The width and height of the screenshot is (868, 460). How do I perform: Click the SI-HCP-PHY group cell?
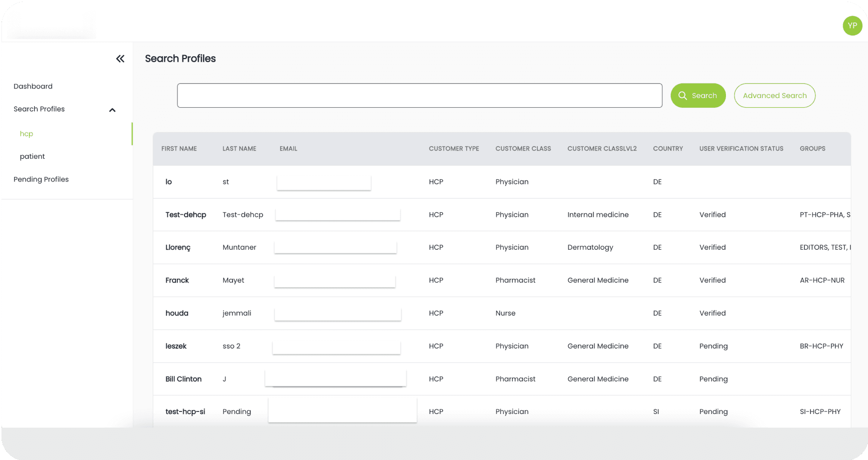coord(820,412)
